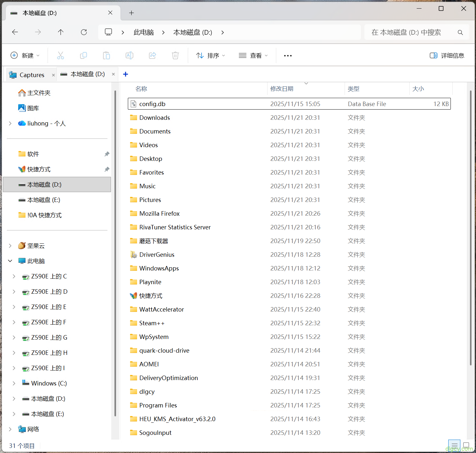Click the New (新建) button

25,55
